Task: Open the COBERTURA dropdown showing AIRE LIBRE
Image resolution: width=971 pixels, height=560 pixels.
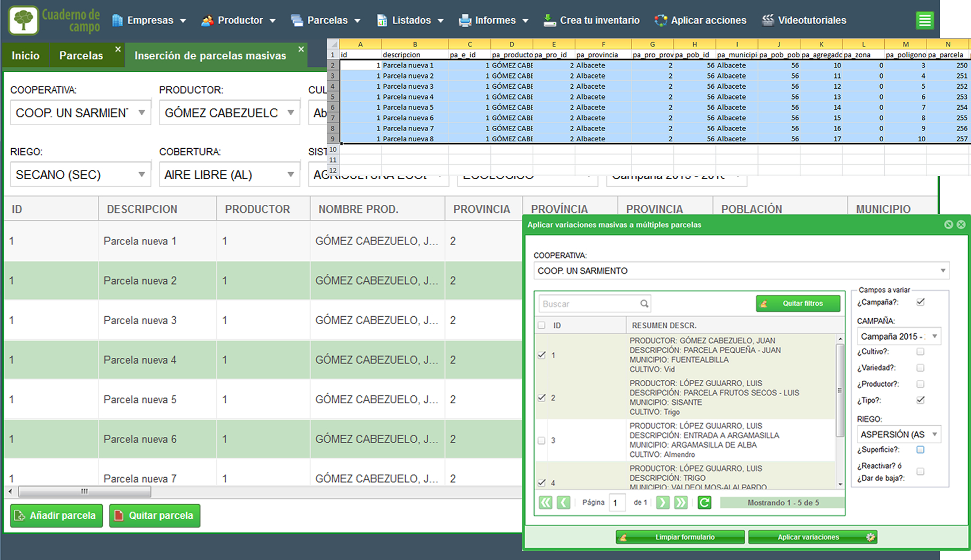Action: pyautogui.click(x=229, y=174)
